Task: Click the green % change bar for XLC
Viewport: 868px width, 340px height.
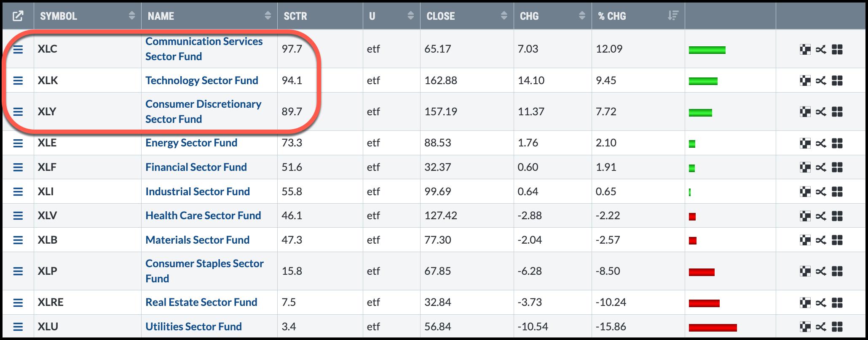Action: coord(707,50)
